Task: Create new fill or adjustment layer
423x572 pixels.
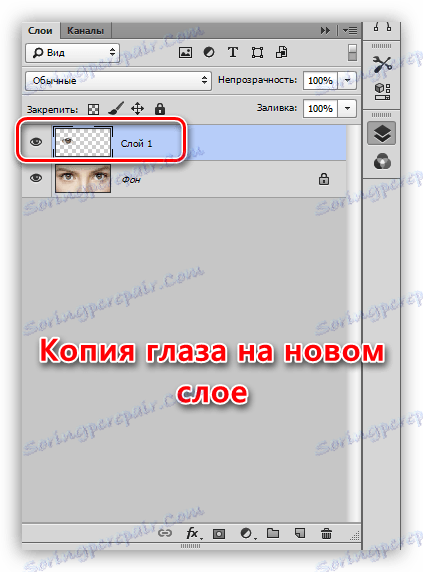Action: pos(247,534)
